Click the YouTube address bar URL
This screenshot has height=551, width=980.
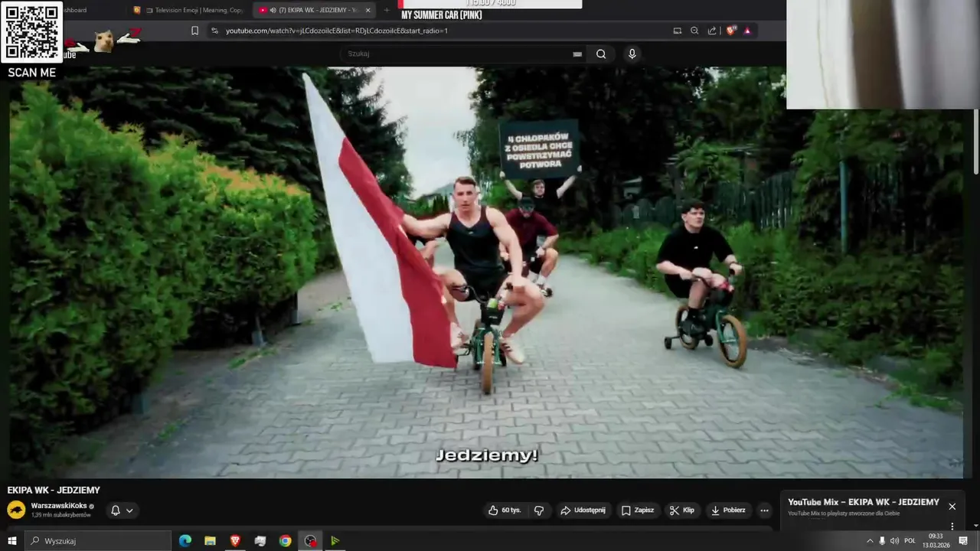pos(337,31)
